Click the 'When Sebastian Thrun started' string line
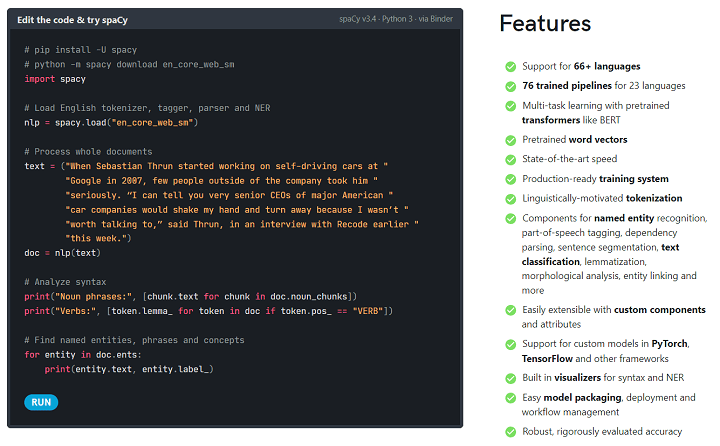Screen dimensions: 720x446 click(x=206, y=166)
